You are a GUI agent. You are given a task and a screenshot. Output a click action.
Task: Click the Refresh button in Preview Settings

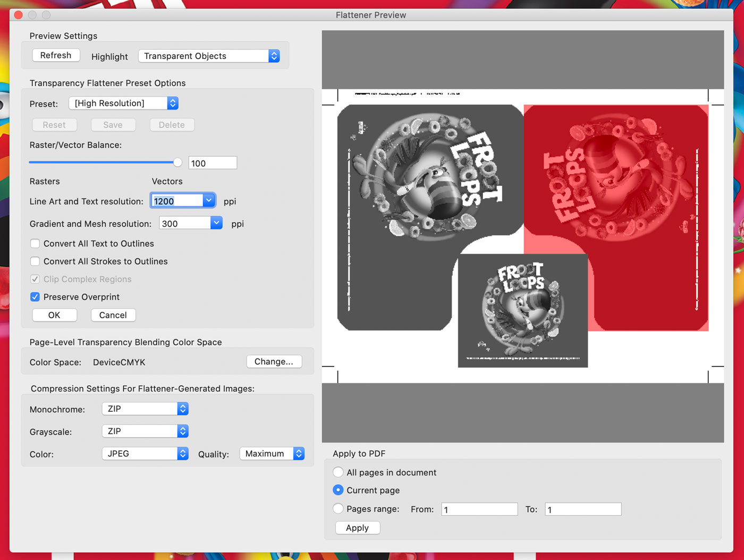tap(56, 55)
